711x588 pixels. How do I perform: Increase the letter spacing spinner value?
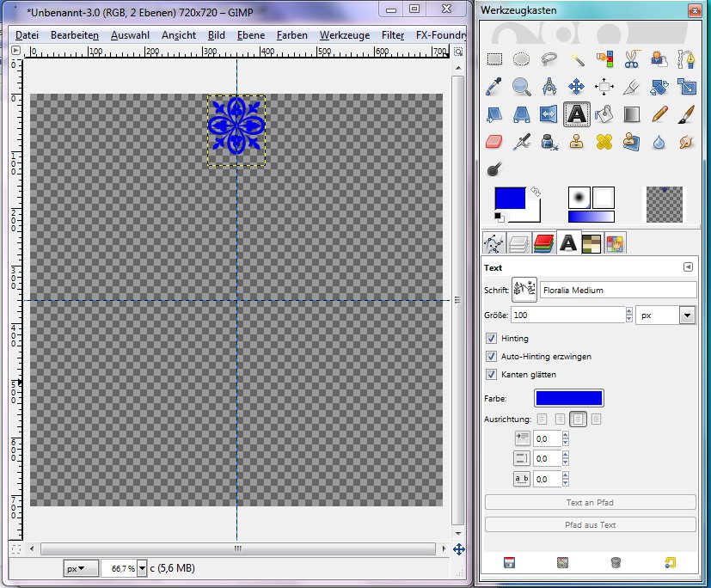coord(565,475)
